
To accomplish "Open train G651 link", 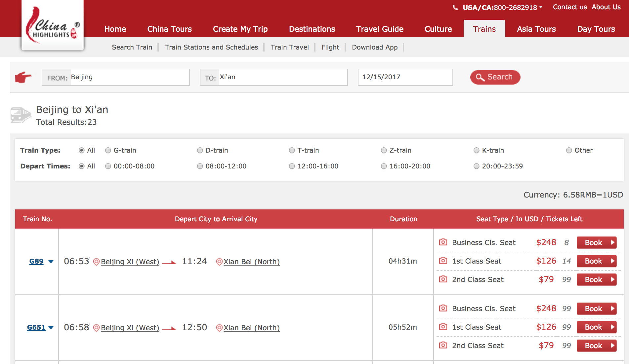I will [36, 327].
